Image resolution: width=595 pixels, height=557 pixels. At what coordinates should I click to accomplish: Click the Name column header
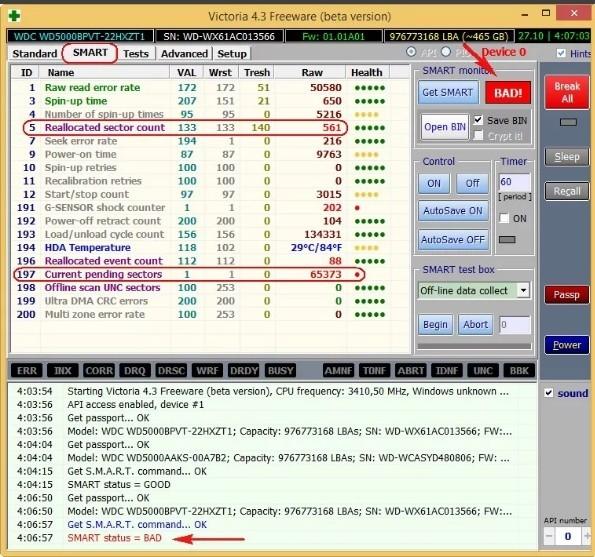point(105,72)
